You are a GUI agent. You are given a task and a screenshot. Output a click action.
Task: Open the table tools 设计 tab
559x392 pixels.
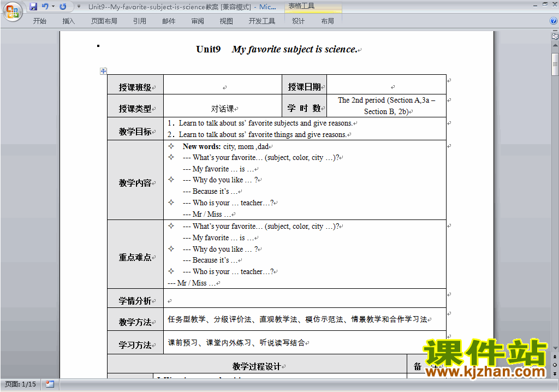pyautogui.click(x=299, y=21)
